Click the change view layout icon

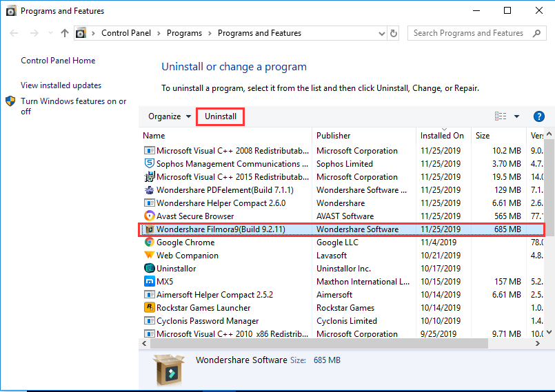(501, 116)
